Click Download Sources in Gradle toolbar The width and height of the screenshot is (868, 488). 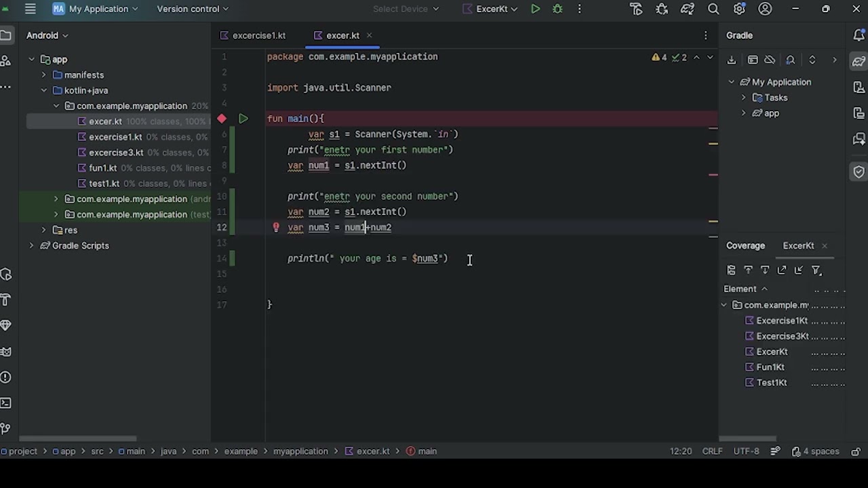click(x=732, y=60)
